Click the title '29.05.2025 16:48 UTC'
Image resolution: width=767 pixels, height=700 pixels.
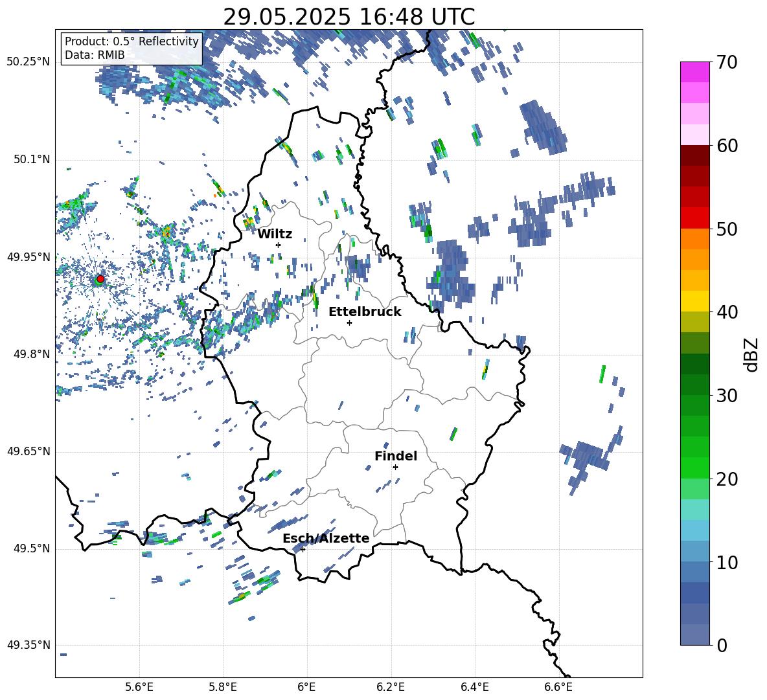349,17
